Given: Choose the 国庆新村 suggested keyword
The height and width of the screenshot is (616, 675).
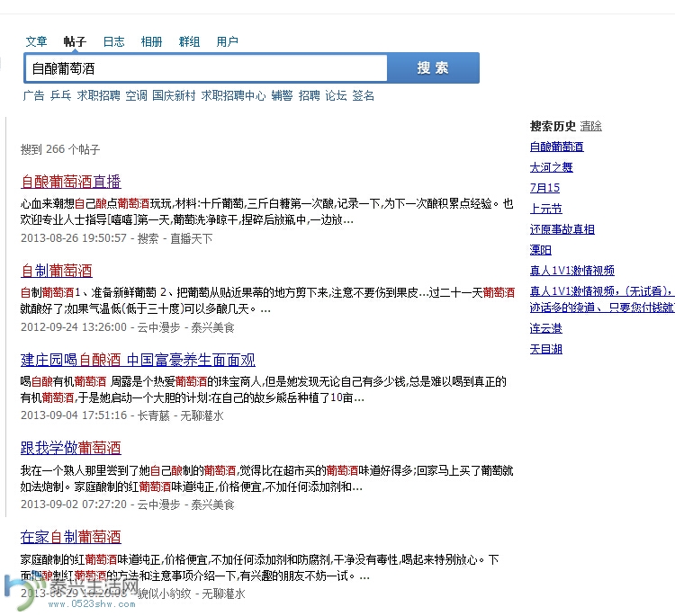Looking at the screenshot, I should 174,95.
